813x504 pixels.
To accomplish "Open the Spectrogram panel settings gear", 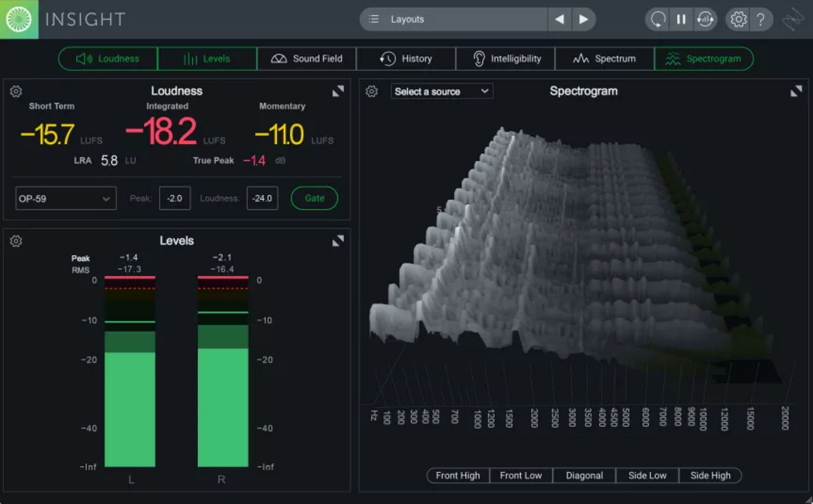I will tap(372, 91).
